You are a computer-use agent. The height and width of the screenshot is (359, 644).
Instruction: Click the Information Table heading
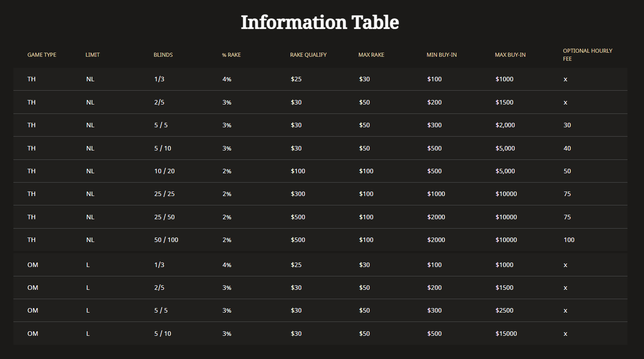320,22
